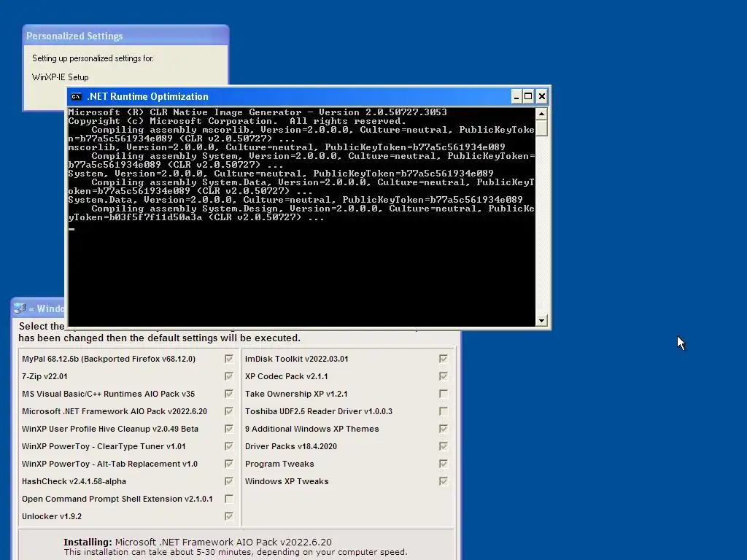
Task: Toggle MS Visual Basic/C++ Runtimes AIO Pack checkbox
Action: [229, 394]
